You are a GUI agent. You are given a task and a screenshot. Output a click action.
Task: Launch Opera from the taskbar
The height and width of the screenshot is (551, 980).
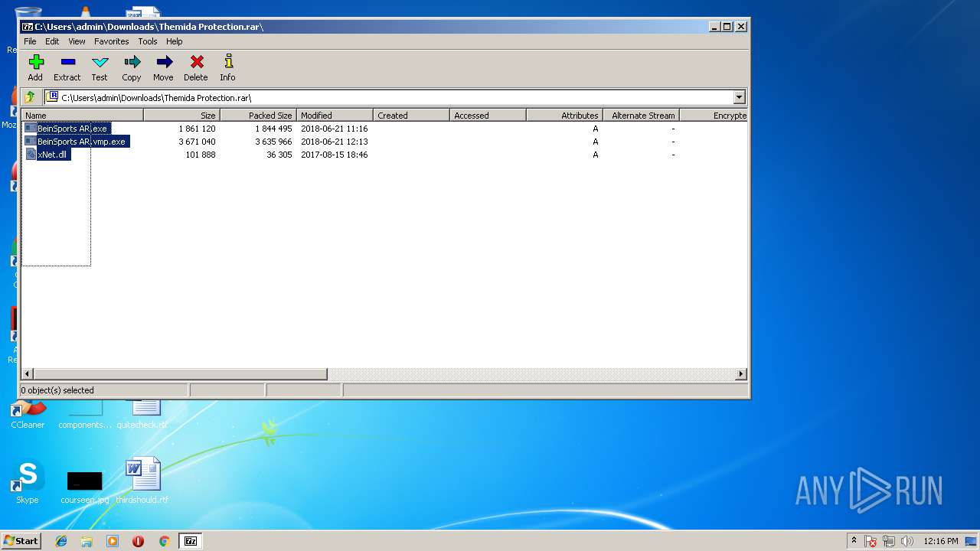(x=138, y=541)
